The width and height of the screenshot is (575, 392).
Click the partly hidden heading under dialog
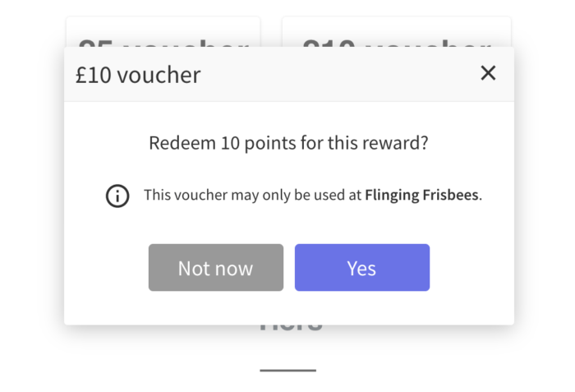[x=291, y=328]
